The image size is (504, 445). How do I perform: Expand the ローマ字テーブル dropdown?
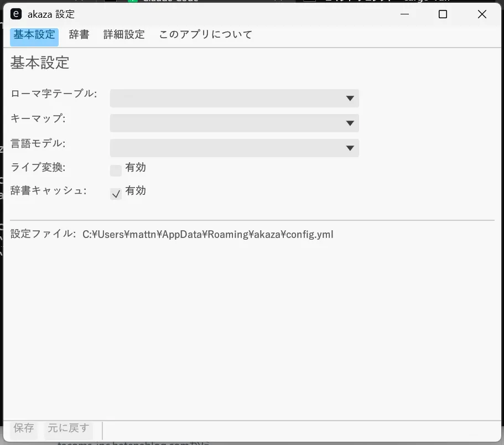pyautogui.click(x=235, y=98)
